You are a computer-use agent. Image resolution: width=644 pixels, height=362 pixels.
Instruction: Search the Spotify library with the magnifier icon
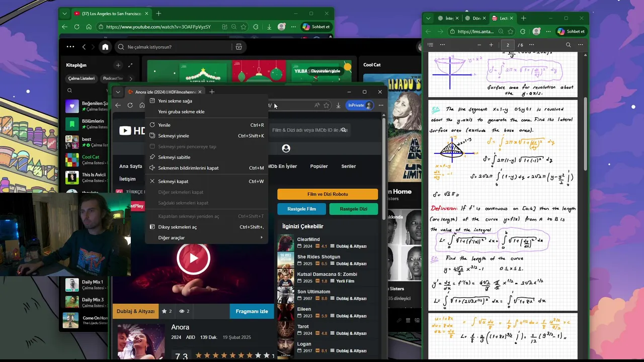coord(69,90)
